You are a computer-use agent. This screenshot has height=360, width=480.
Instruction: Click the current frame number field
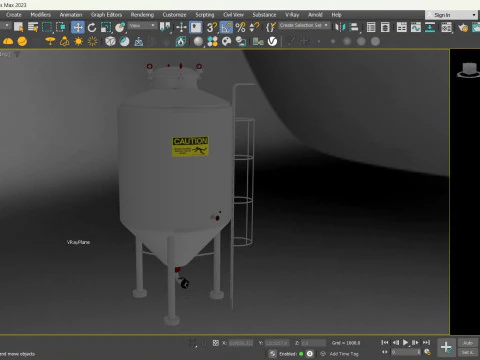tap(406, 352)
